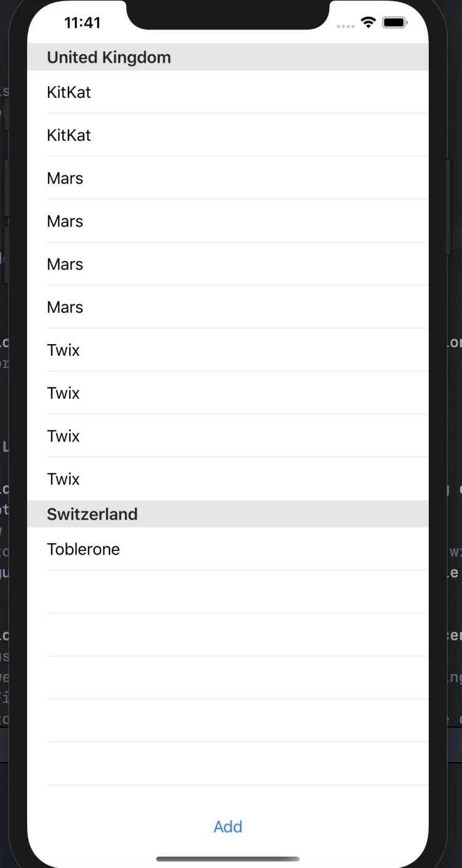This screenshot has height=868, width=462.
Task: Tap the cellular signal dots
Action: pos(346,26)
